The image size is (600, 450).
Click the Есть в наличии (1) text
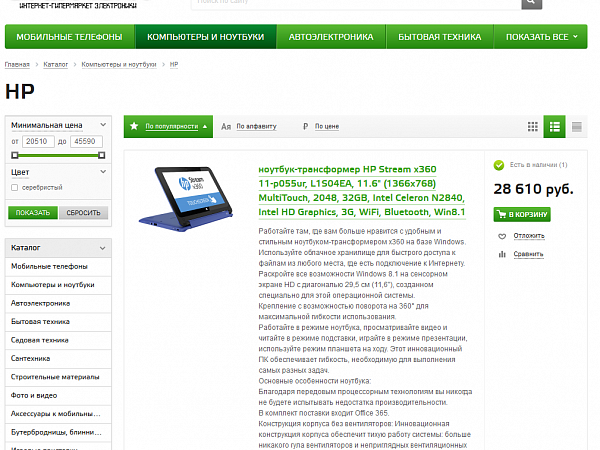[538, 165]
